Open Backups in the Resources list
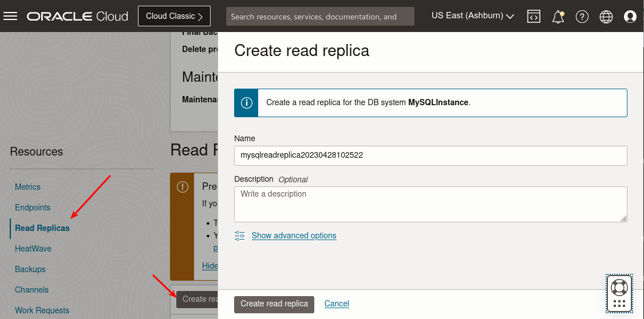This screenshot has height=319, width=644. (x=30, y=269)
